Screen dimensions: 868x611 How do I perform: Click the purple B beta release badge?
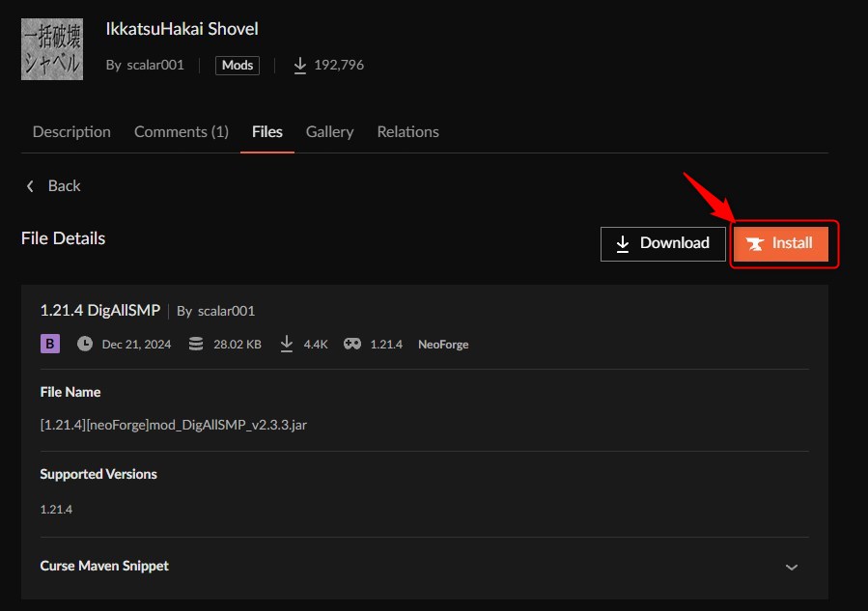pos(50,344)
